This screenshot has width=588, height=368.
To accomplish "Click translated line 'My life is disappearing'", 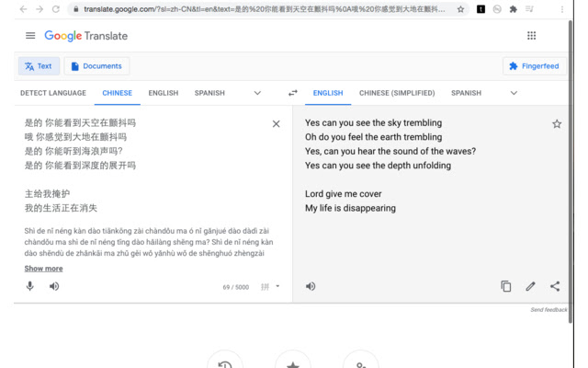I will 350,208.
